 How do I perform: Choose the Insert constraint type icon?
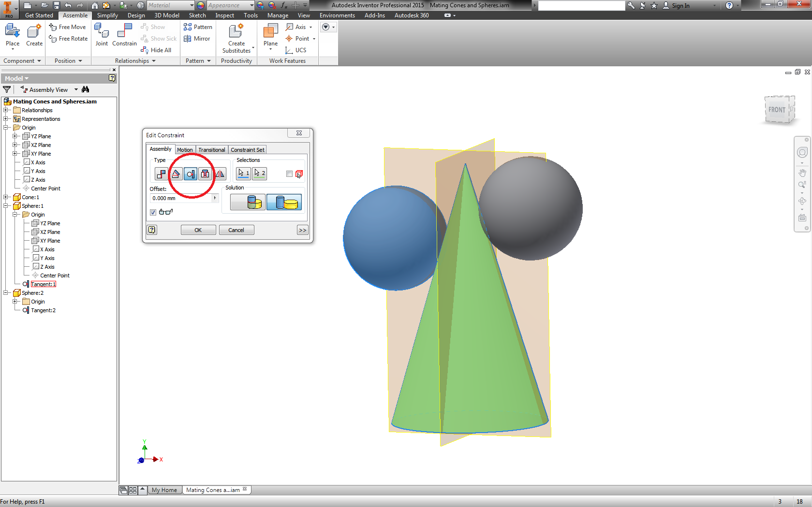pyautogui.click(x=205, y=174)
